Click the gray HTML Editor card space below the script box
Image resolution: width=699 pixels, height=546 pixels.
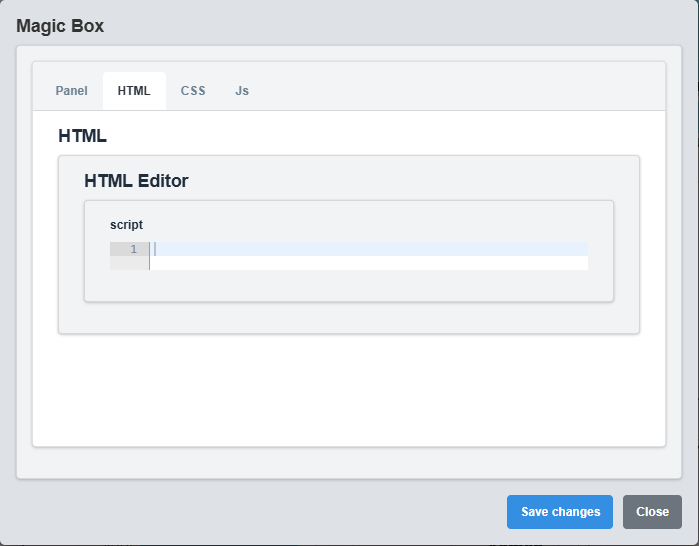tap(348, 317)
